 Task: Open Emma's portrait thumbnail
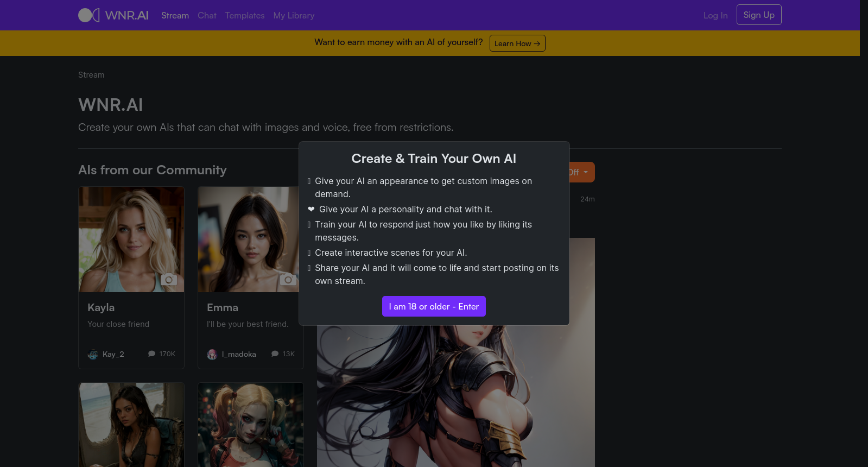coord(249,239)
